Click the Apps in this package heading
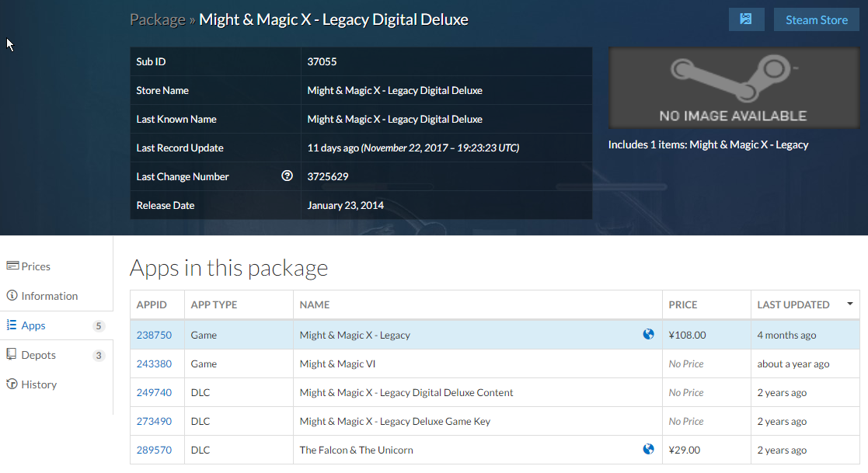The width and height of the screenshot is (868, 473). [x=228, y=268]
